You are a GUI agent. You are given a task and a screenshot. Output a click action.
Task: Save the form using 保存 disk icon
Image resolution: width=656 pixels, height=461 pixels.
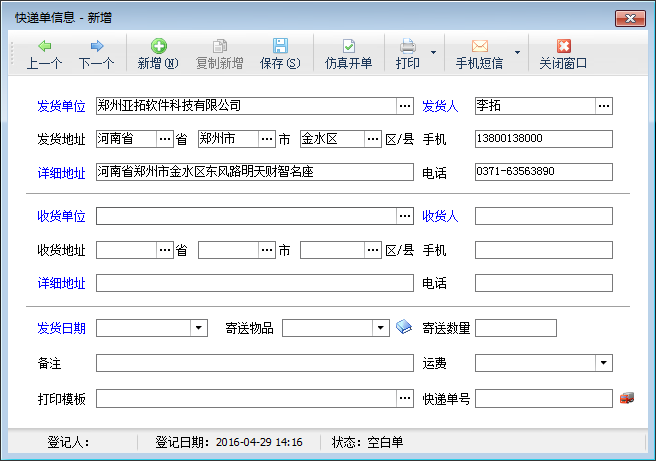pyautogui.click(x=280, y=46)
